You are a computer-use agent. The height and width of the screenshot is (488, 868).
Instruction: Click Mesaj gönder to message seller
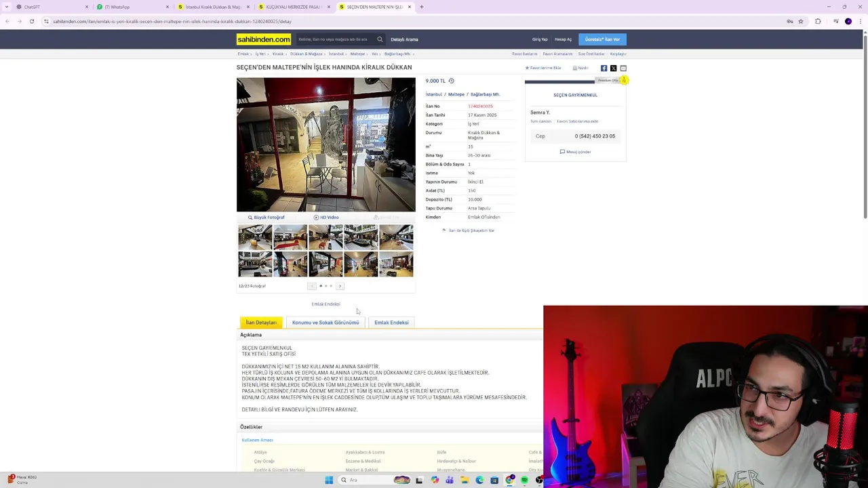coord(575,152)
